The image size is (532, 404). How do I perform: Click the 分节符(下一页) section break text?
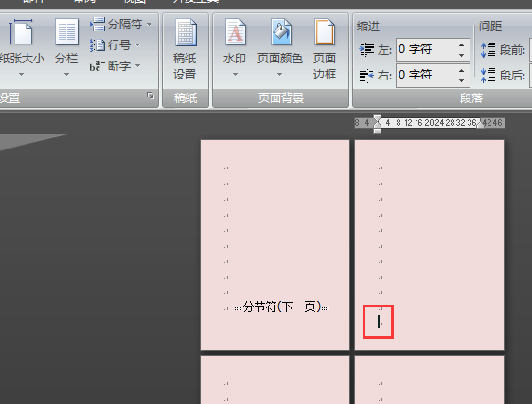pyautogui.click(x=281, y=307)
